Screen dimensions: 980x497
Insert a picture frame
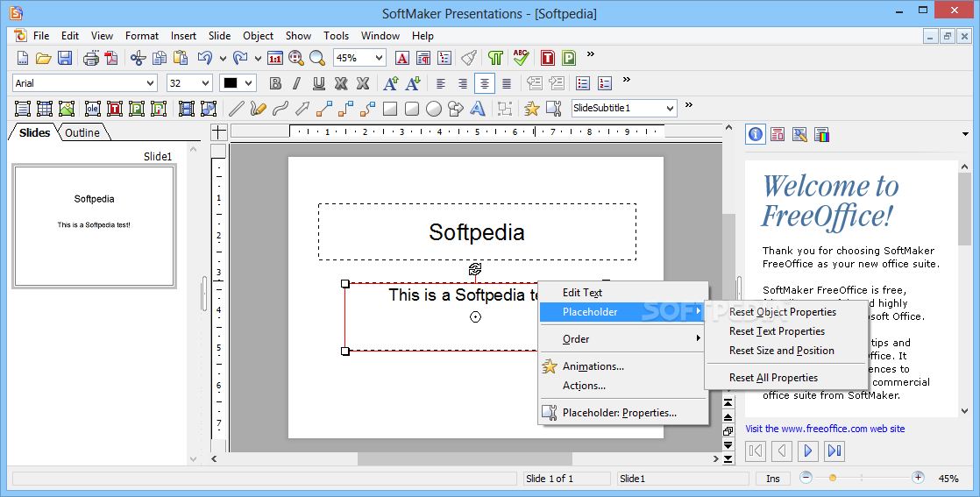(x=67, y=108)
